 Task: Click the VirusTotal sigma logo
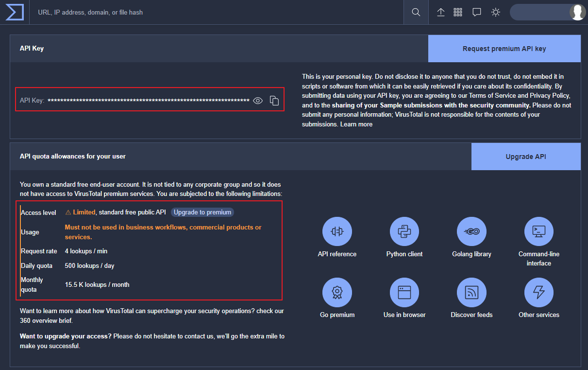coord(15,12)
